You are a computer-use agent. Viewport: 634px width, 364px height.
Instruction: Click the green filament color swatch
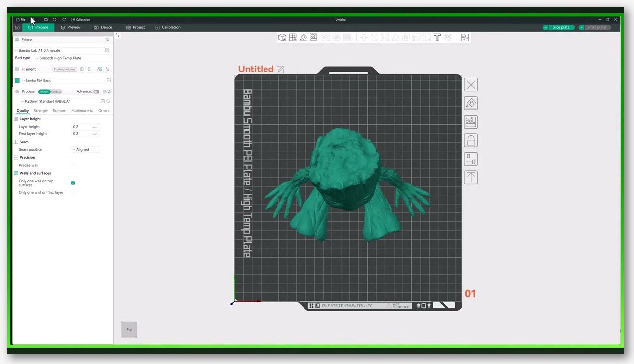click(17, 81)
